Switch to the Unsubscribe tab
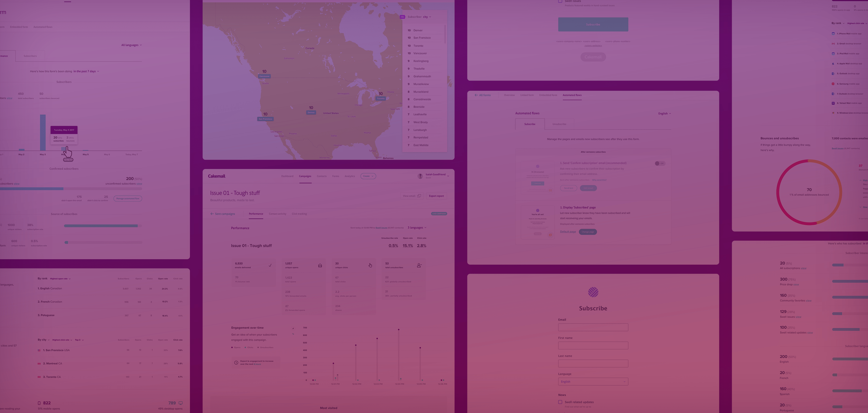 coord(559,124)
